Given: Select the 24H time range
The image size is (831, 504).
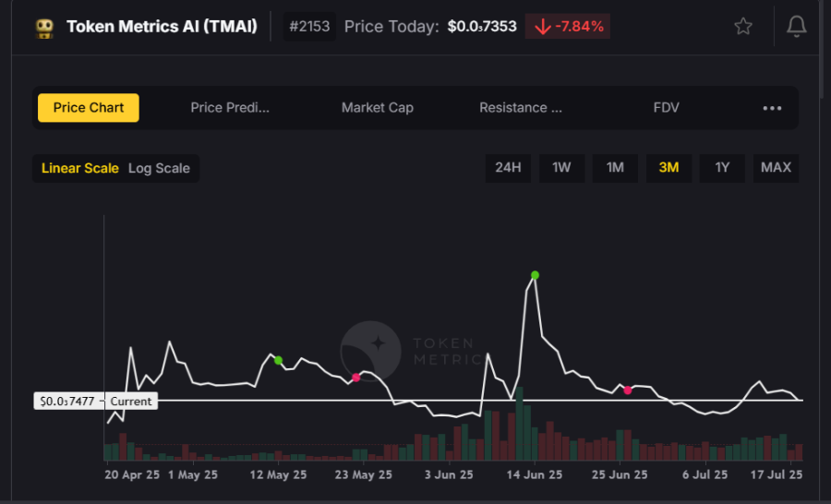Looking at the screenshot, I should [508, 167].
